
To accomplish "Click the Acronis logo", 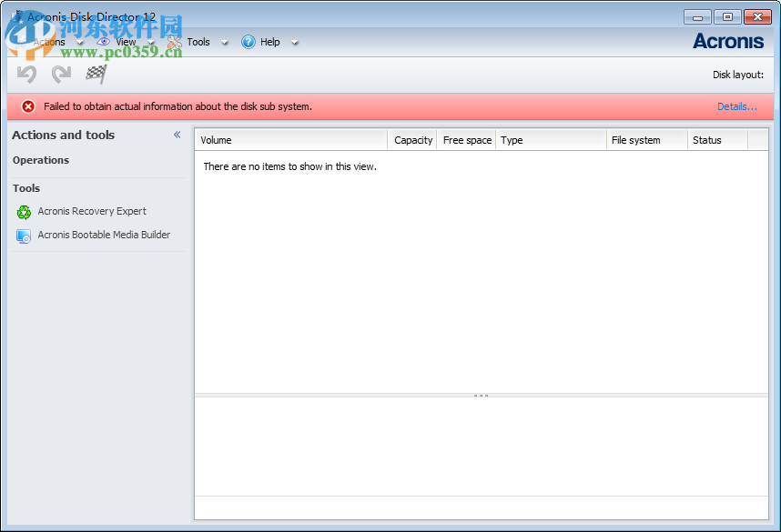I will click(x=728, y=41).
